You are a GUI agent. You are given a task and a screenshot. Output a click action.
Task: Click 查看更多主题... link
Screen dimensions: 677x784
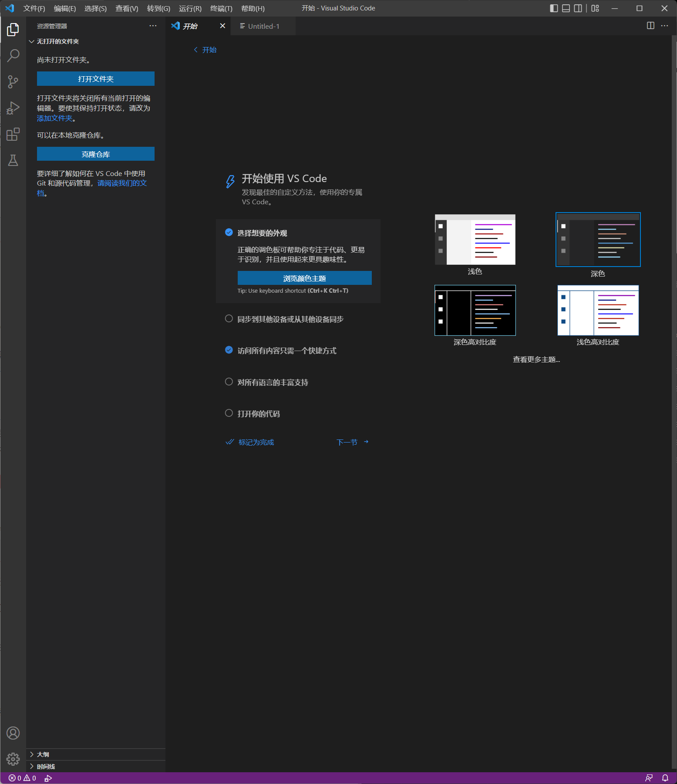[x=536, y=359]
